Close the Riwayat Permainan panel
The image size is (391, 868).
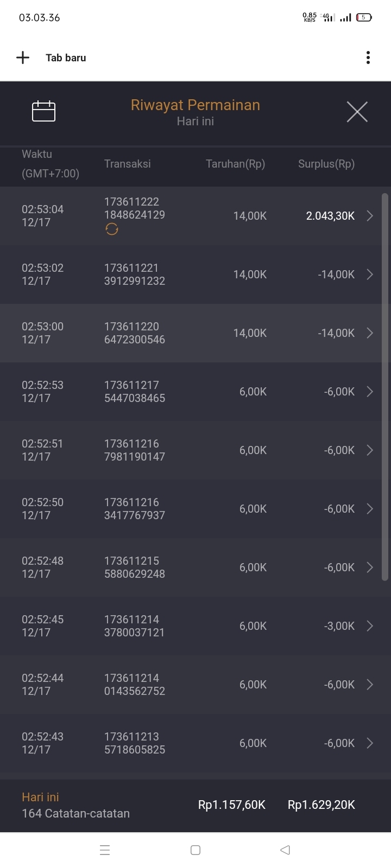point(357,112)
